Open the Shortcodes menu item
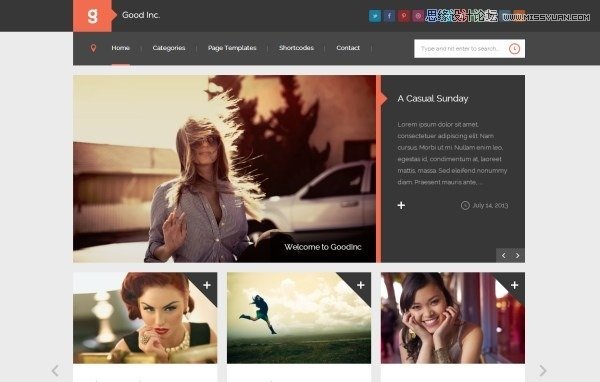600x382 pixels. pos(296,48)
